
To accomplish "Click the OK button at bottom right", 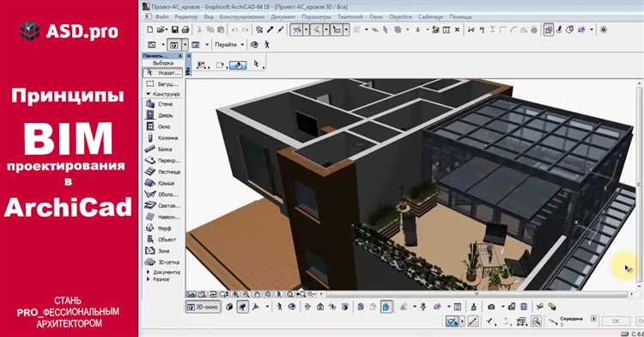I will pyautogui.click(x=616, y=321).
